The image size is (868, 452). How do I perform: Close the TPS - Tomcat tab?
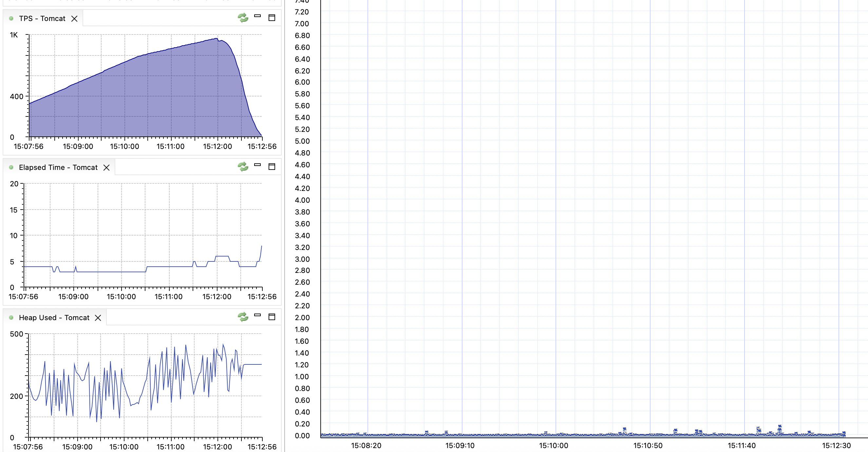74,19
